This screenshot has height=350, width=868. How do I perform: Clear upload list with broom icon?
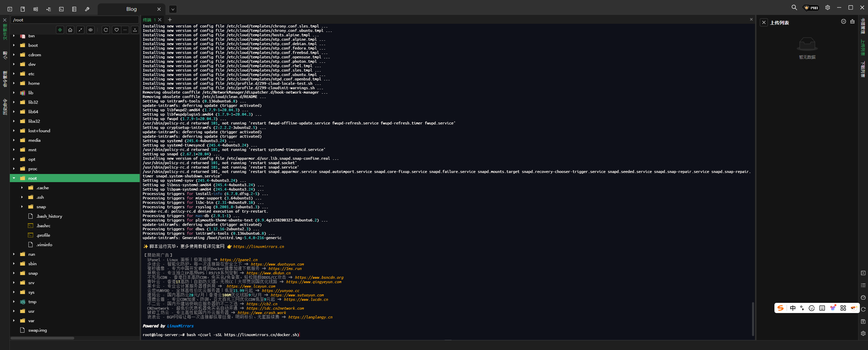[852, 22]
